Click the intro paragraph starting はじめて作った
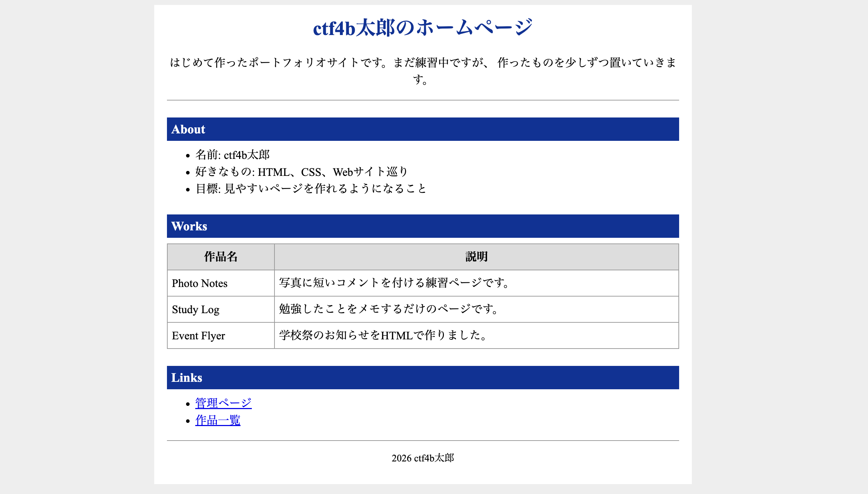 click(423, 71)
